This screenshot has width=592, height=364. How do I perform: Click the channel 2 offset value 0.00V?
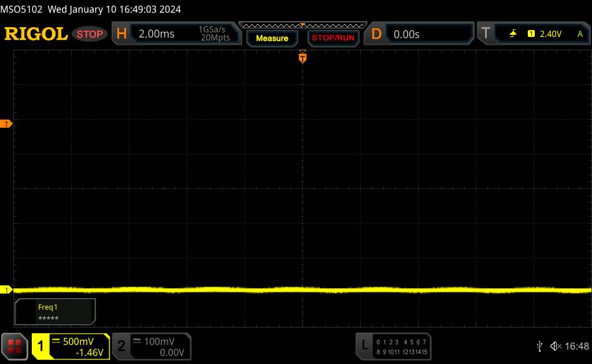pos(172,352)
